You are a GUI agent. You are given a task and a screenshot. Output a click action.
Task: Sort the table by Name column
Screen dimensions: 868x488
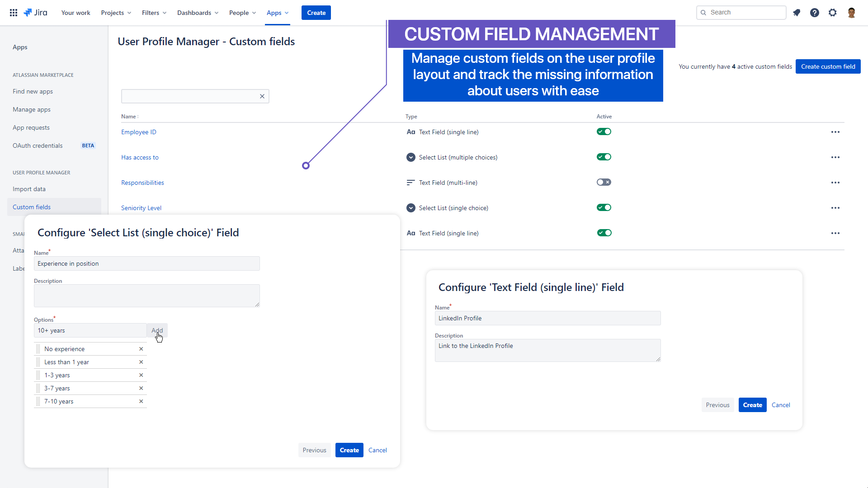pyautogui.click(x=130, y=117)
